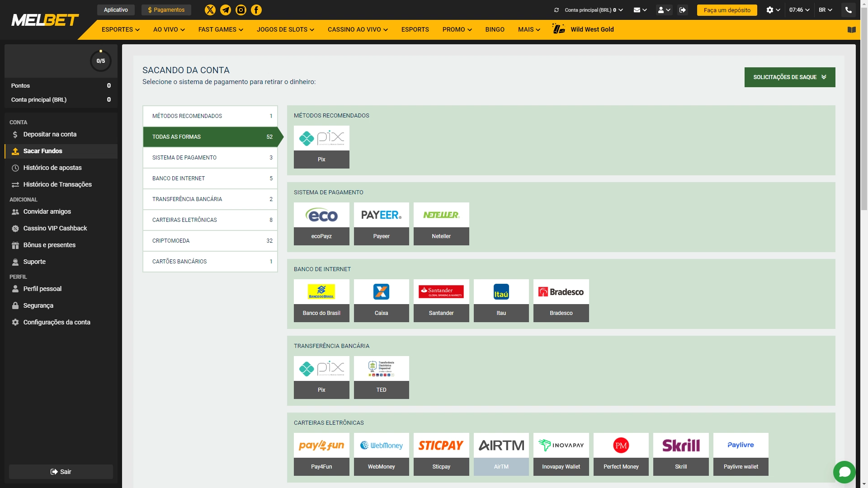The width and height of the screenshot is (868, 488).
Task: Click the logout arrow icon in header
Action: [683, 10]
